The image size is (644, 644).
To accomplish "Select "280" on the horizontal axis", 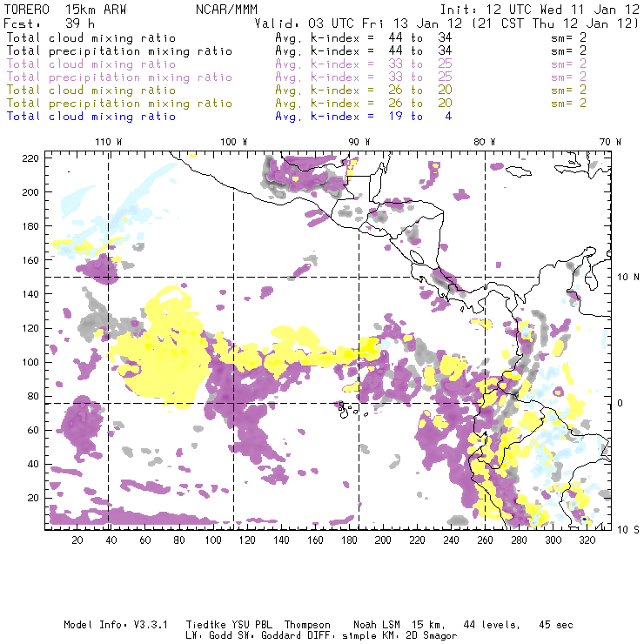I will click(520, 540).
